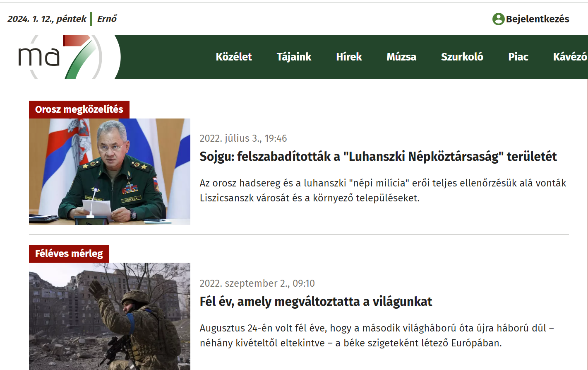Open the Bejelentkezés login link
The height and width of the screenshot is (370, 588).
pos(537,19)
